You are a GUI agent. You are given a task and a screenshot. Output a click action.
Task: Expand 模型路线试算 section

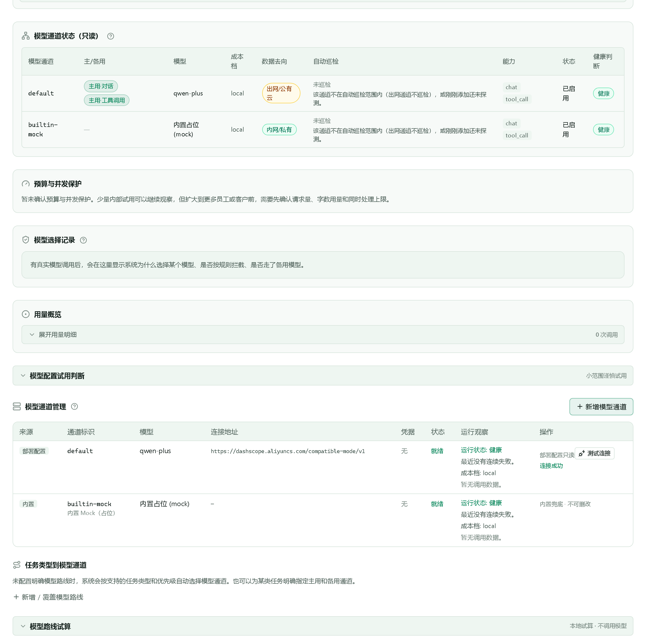pyautogui.click(x=323, y=626)
